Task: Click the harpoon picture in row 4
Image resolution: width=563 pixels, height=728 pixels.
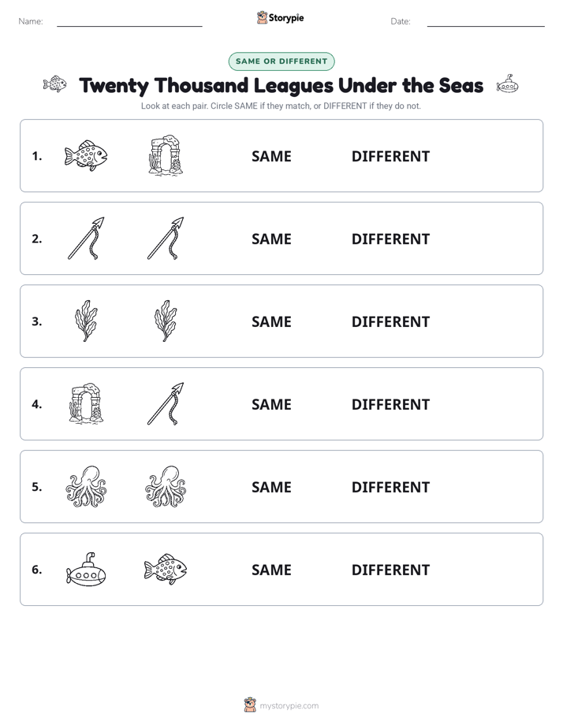Action: pyautogui.click(x=166, y=403)
